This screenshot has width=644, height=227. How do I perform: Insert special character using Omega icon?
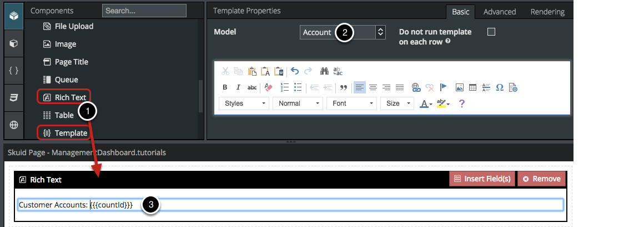click(499, 87)
